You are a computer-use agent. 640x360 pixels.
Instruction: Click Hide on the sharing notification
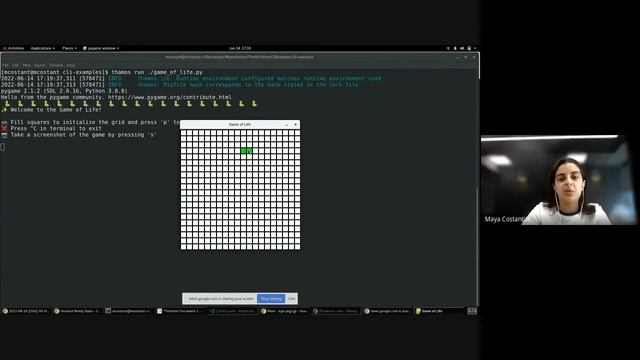tap(291, 299)
